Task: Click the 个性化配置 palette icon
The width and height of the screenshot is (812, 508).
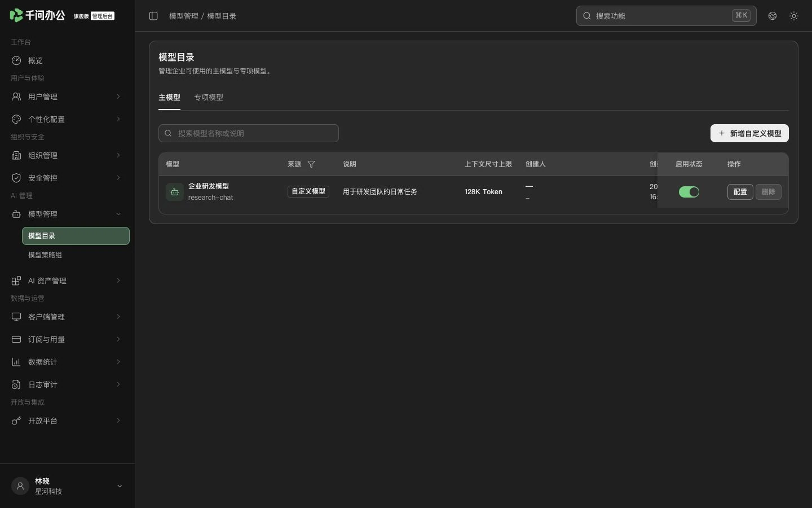Action: 16,119
